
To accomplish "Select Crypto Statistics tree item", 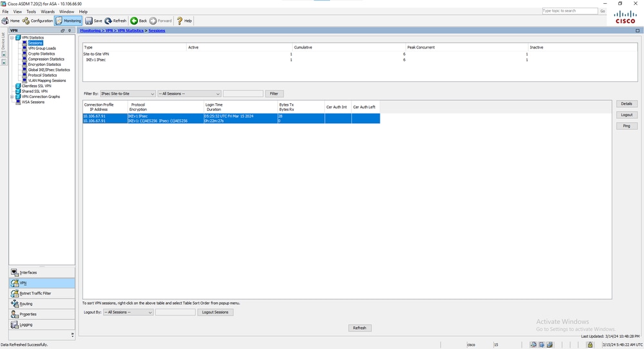I will 41,54.
